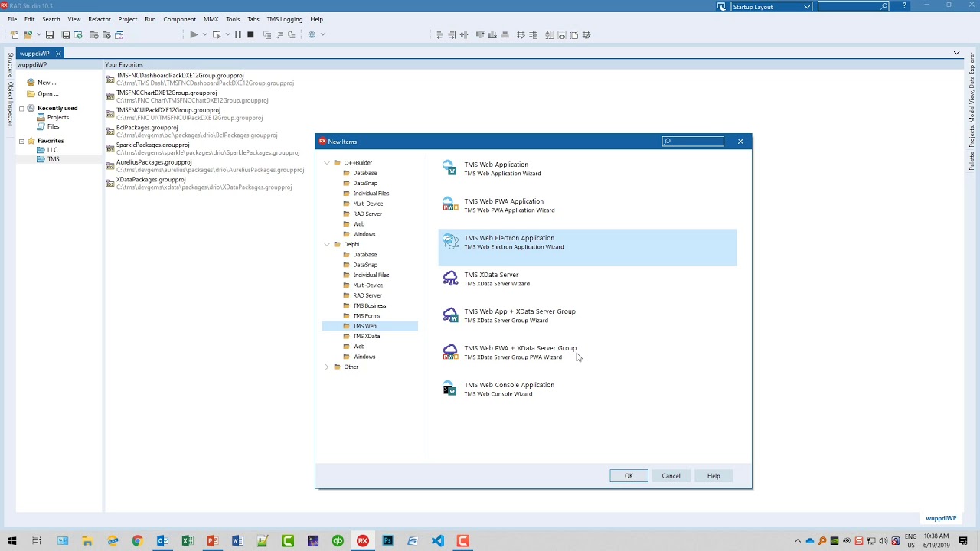Open SparklePackages.groupproj from favorites
980x551 pixels.
(153, 145)
